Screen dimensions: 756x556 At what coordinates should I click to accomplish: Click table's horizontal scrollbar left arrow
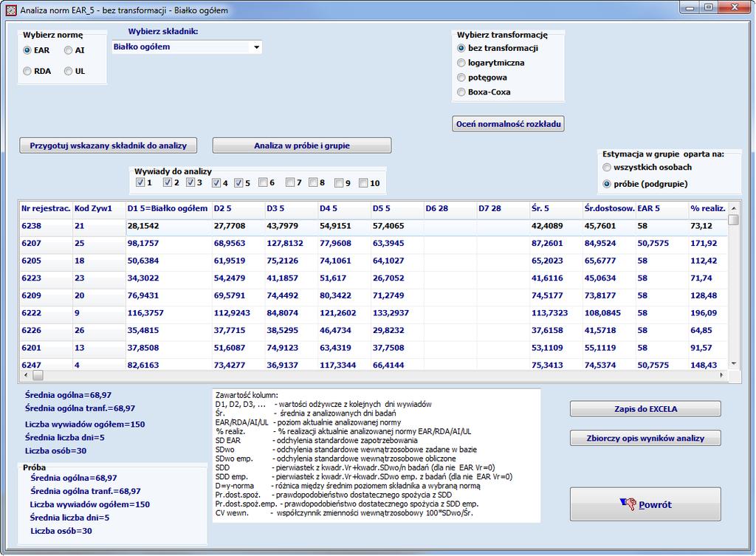point(26,374)
